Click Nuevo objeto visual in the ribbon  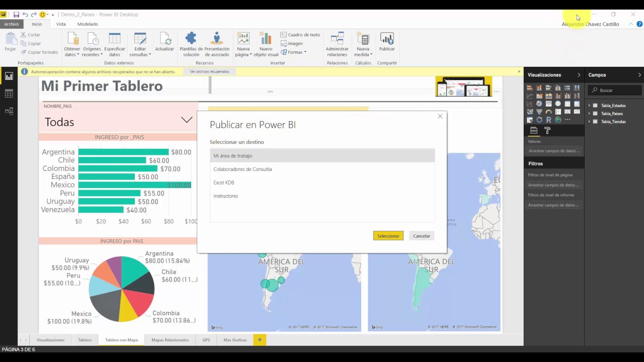[x=266, y=44]
